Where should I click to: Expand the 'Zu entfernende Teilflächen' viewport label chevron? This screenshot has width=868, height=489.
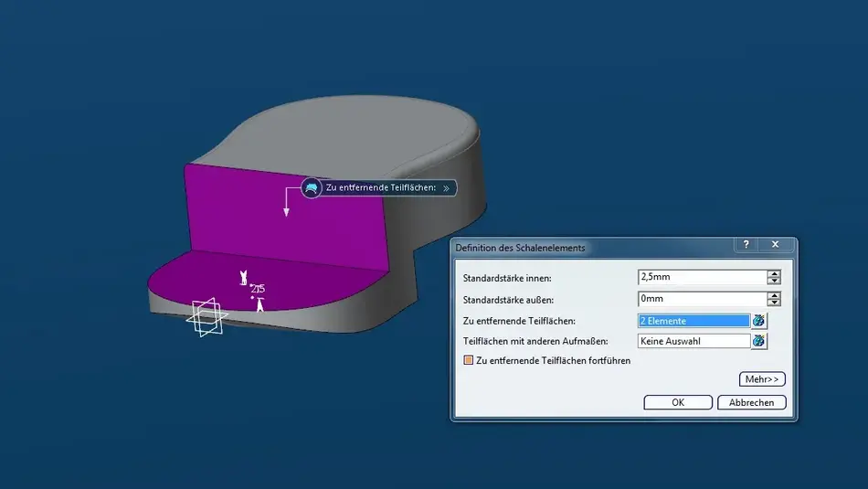pos(446,188)
